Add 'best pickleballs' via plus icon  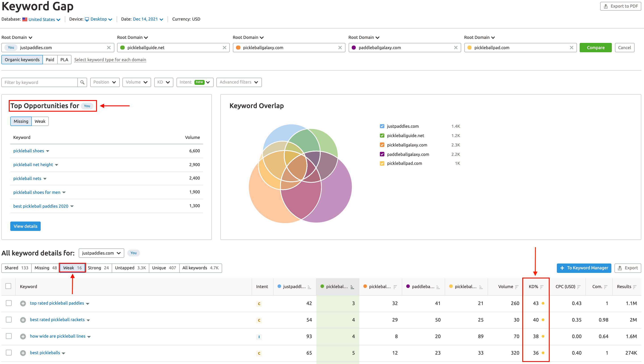[x=23, y=353]
